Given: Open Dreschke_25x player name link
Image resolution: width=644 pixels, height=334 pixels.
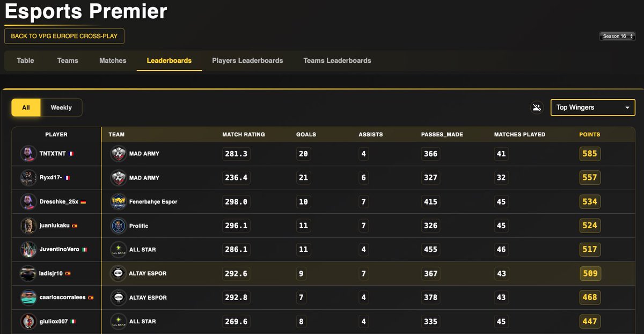Looking at the screenshot, I should 59,202.
